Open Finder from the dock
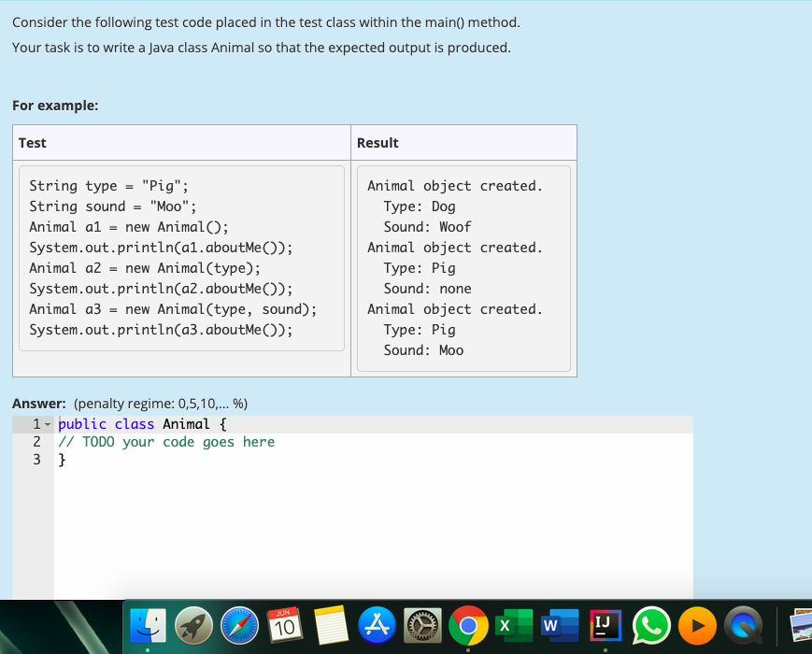 click(150, 627)
